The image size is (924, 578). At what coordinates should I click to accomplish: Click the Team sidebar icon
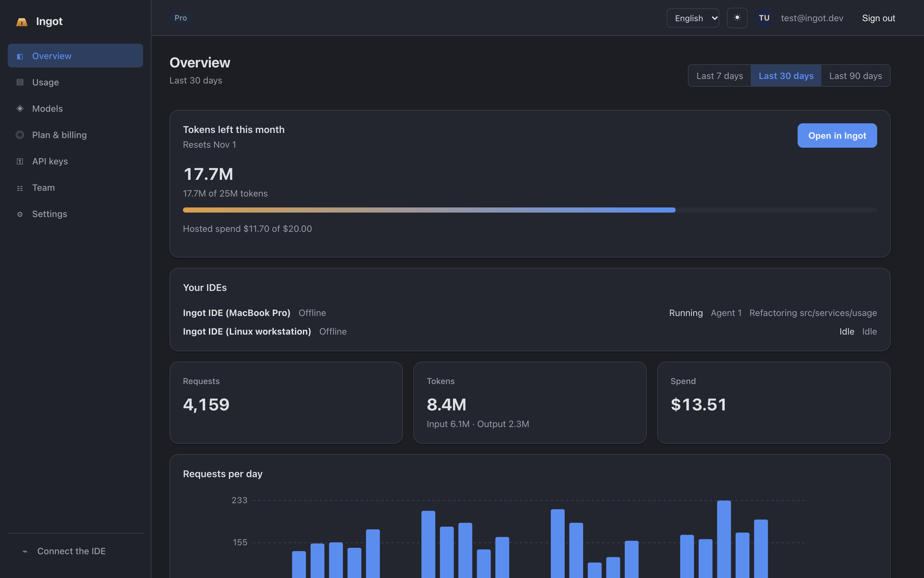pos(20,188)
